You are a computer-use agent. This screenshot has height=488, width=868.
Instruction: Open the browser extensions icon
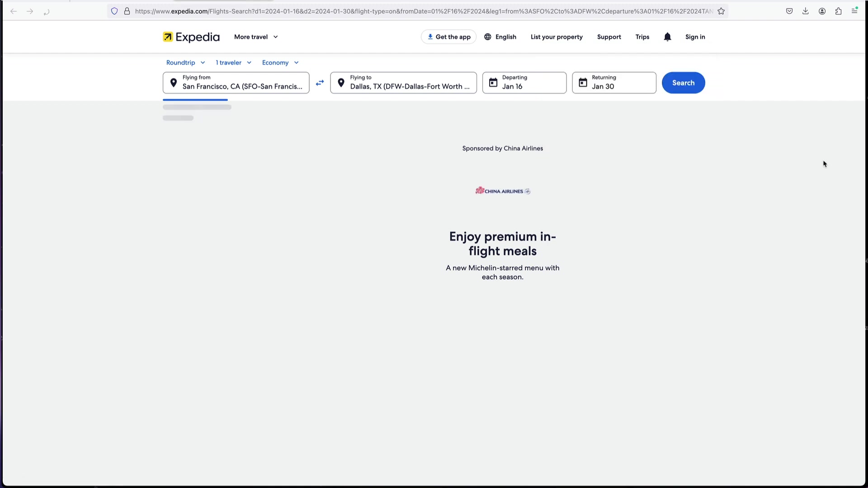tap(839, 11)
